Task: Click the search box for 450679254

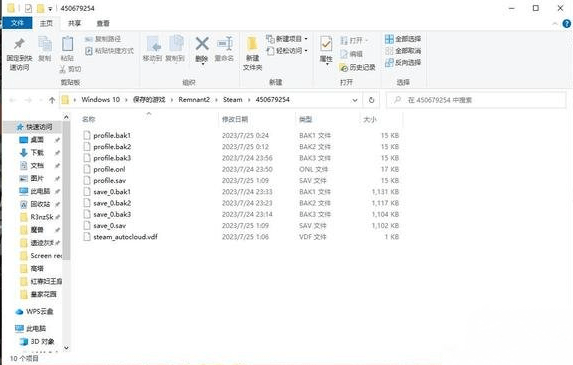Action: 476,100
